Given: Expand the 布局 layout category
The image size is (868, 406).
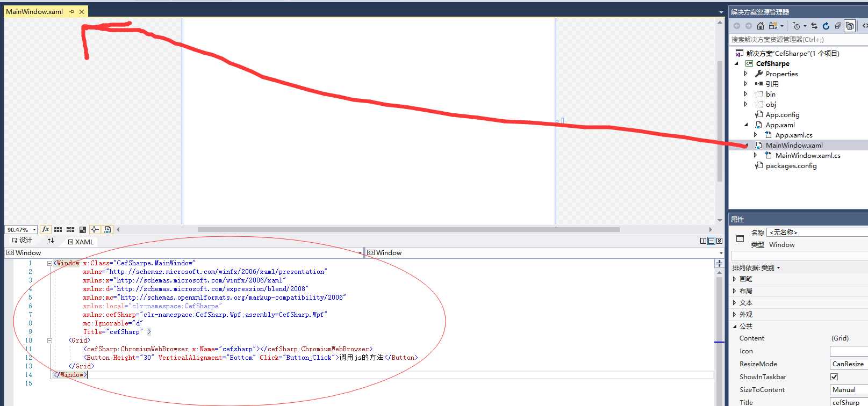Looking at the screenshot, I should tap(735, 291).
